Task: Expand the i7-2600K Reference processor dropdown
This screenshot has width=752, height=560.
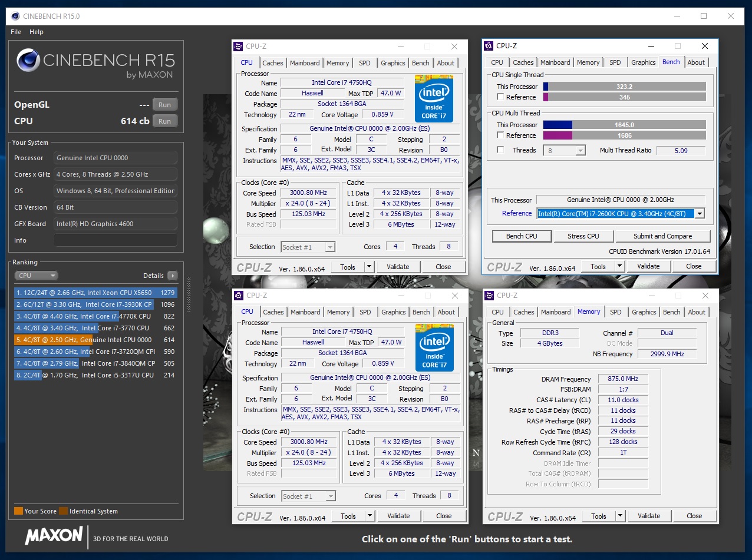Action: click(x=699, y=214)
